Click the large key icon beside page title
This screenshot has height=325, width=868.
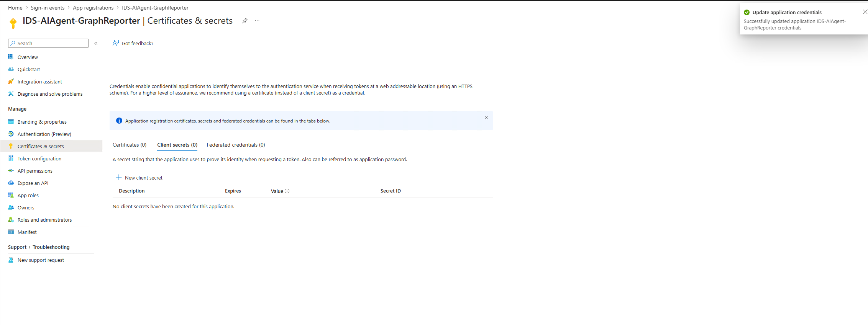[x=13, y=23]
